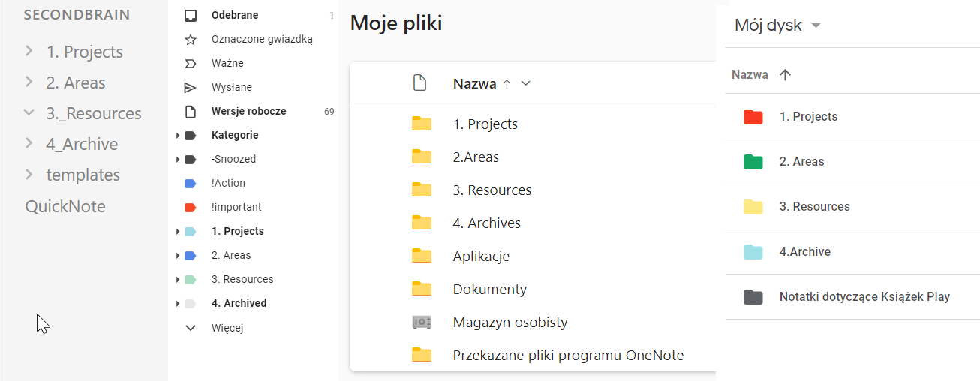This screenshot has height=381, width=980.
Task: Open the Wysłane sent arrow icon
Action: coord(191,87)
